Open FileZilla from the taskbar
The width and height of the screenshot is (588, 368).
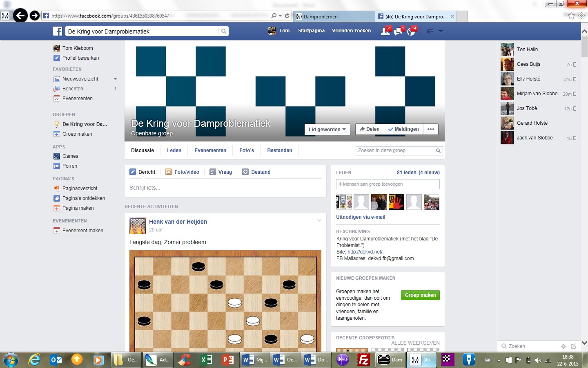point(363,360)
